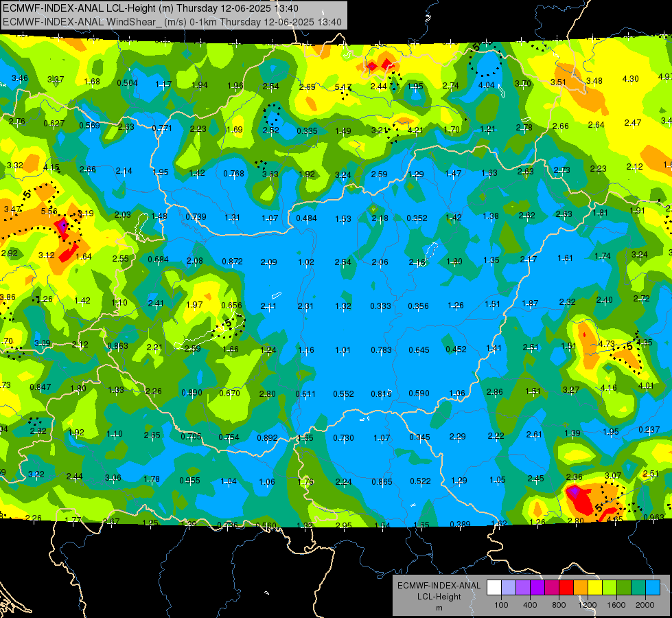Image resolution: width=672 pixels, height=618 pixels.
Task: Click the wind shear value 0.739
Action: pyautogui.click(x=196, y=217)
